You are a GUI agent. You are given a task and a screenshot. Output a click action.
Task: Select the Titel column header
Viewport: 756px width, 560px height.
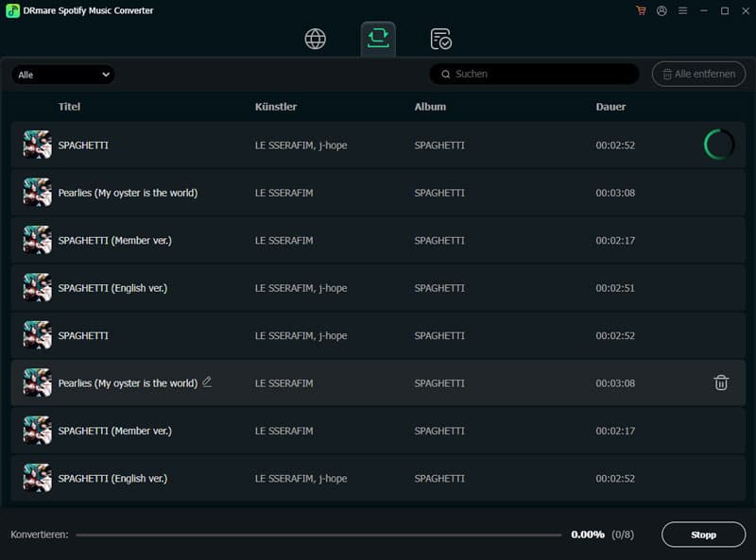click(69, 107)
